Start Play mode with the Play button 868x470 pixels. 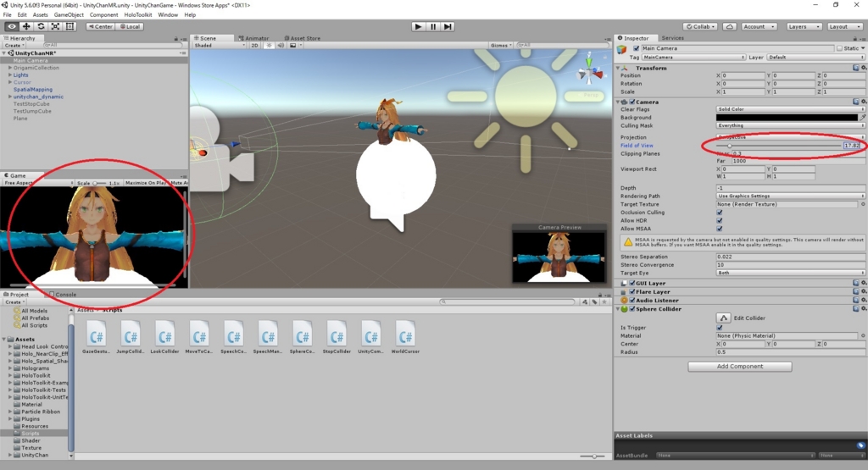click(419, 26)
